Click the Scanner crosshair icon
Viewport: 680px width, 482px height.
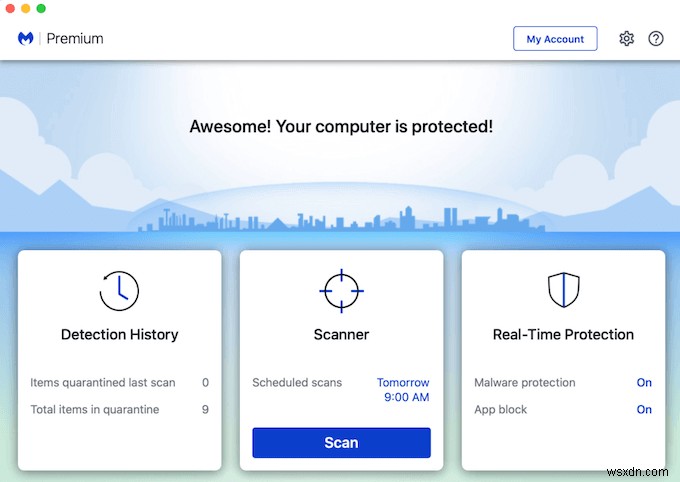[x=341, y=290]
